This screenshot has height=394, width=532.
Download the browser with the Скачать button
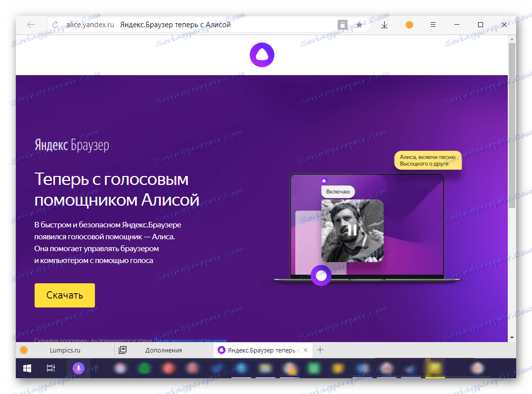[64, 295]
